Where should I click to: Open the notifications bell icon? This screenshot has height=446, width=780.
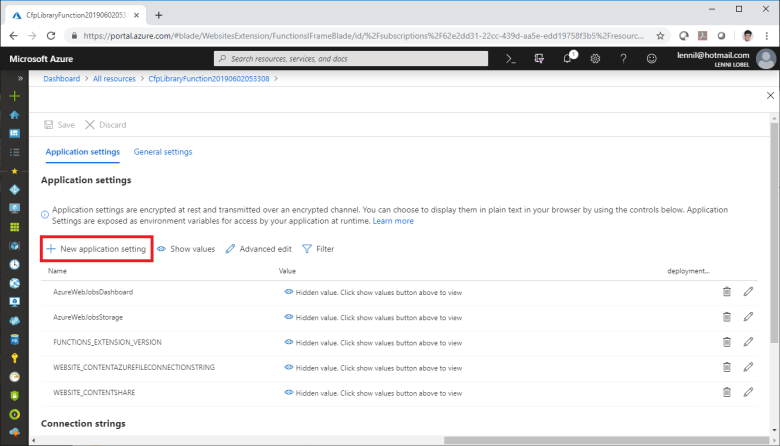(x=568, y=59)
